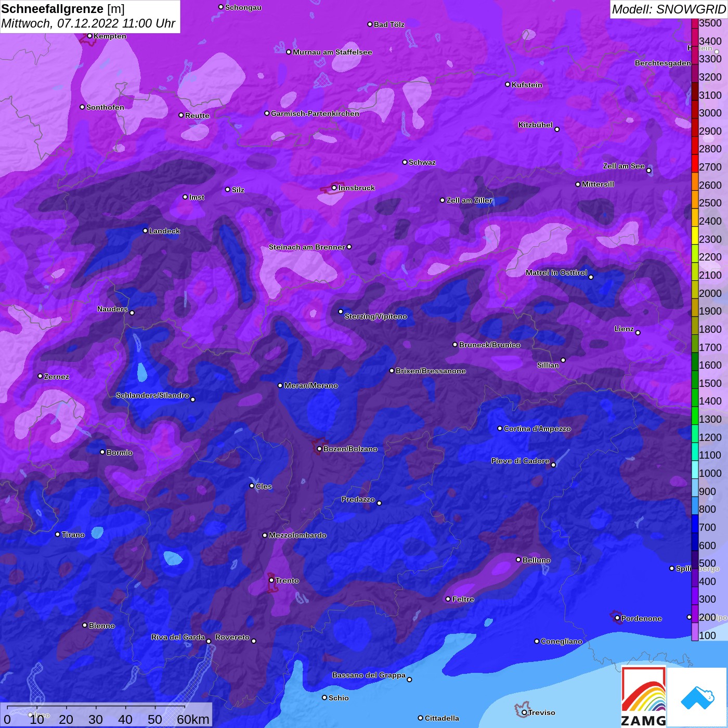Select the 1500 green legend swatch
This screenshot has height=728, width=728.
coord(695,379)
